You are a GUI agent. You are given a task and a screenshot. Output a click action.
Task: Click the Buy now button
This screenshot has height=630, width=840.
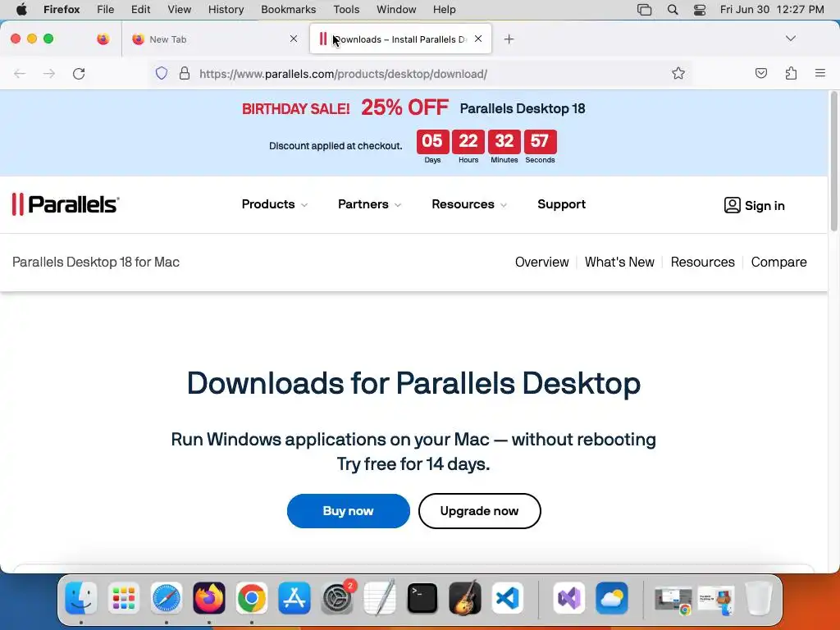tap(348, 511)
